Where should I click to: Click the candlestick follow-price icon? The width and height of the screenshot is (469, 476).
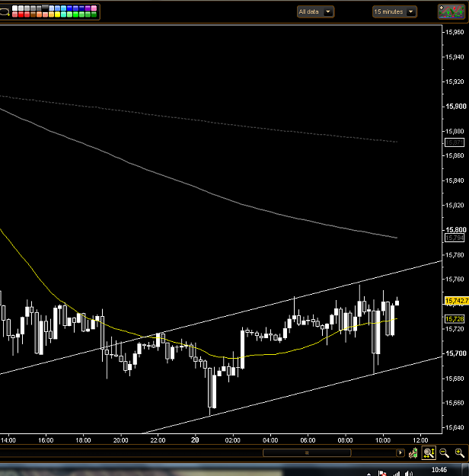coord(413,453)
